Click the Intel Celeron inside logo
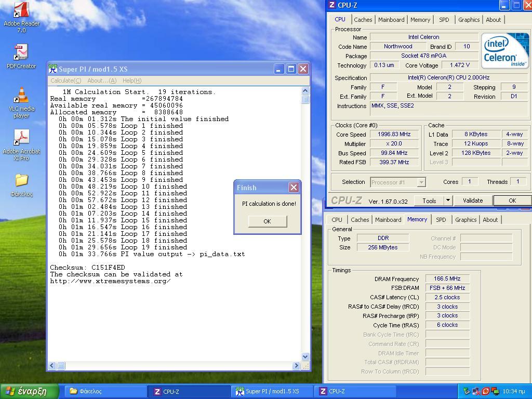The image size is (532, 399). tap(505, 51)
